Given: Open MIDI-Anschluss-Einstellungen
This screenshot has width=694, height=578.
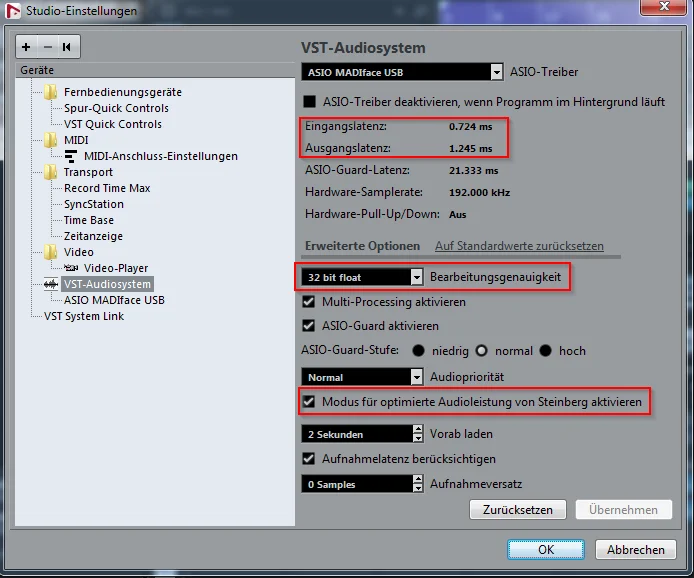Looking at the screenshot, I should 161,156.
